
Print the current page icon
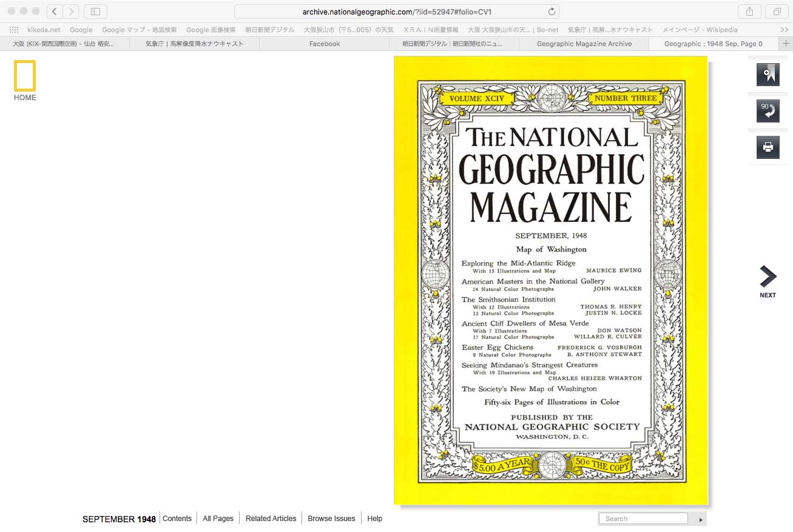click(x=768, y=147)
